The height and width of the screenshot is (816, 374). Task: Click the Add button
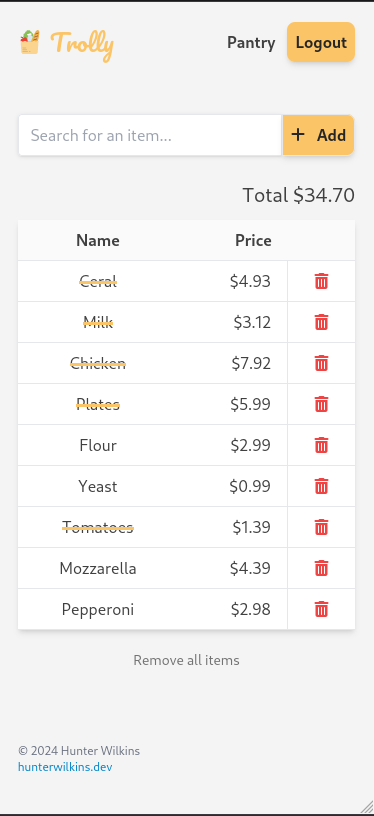[x=318, y=135]
